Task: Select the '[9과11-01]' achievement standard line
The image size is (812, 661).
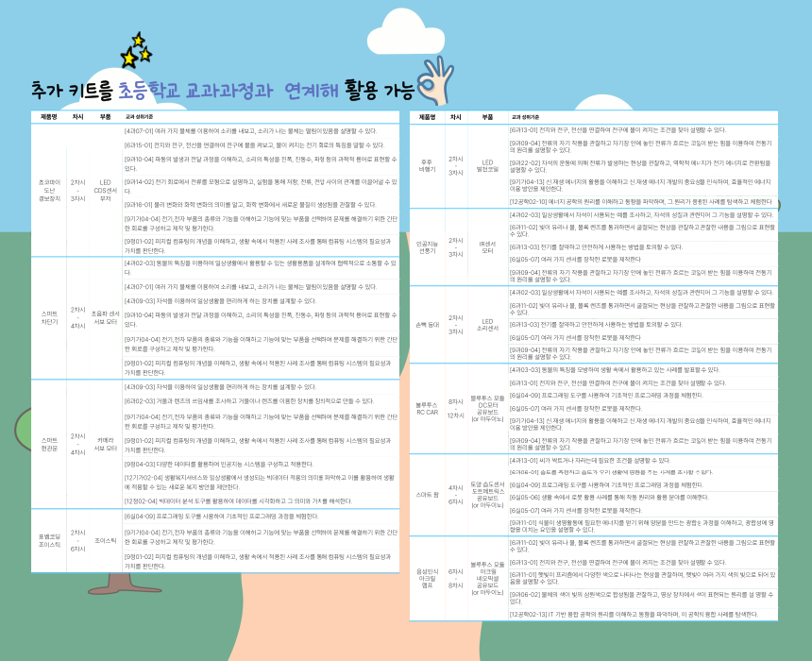Action: tap(642, 526)
